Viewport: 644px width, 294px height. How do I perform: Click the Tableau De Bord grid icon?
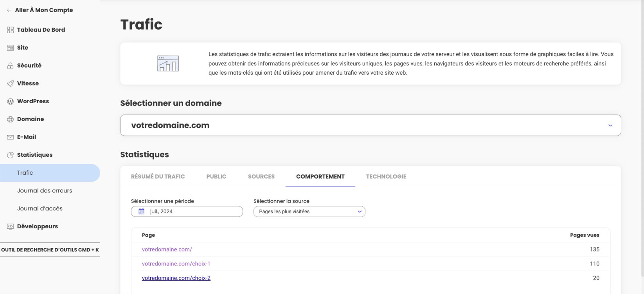point(11,30)
